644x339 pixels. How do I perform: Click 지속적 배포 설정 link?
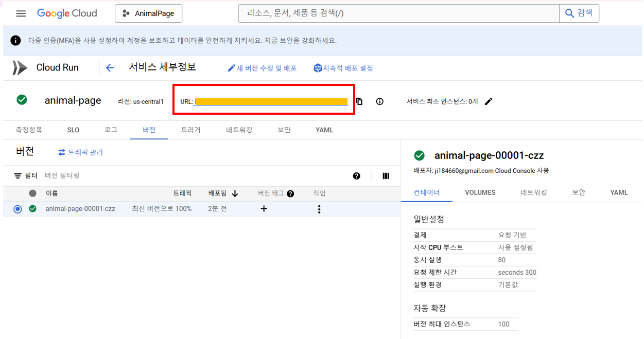coord(343,68)
